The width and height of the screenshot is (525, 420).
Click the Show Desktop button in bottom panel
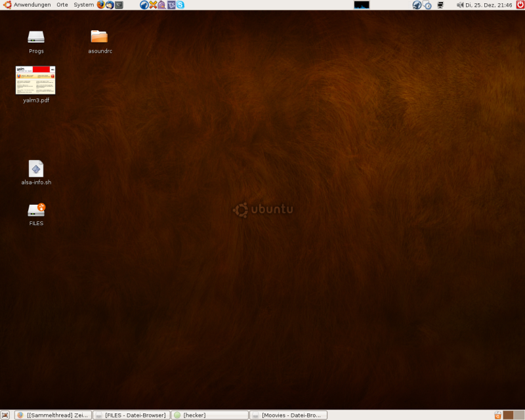(x=5, y=415)
